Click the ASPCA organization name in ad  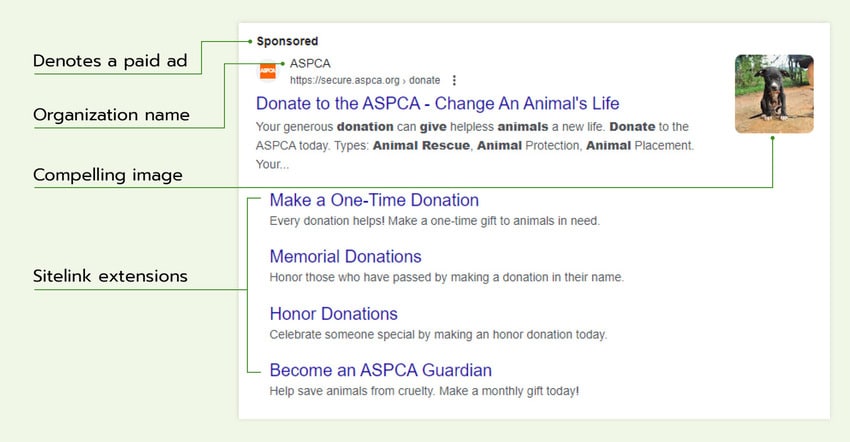tap(310, 63)
